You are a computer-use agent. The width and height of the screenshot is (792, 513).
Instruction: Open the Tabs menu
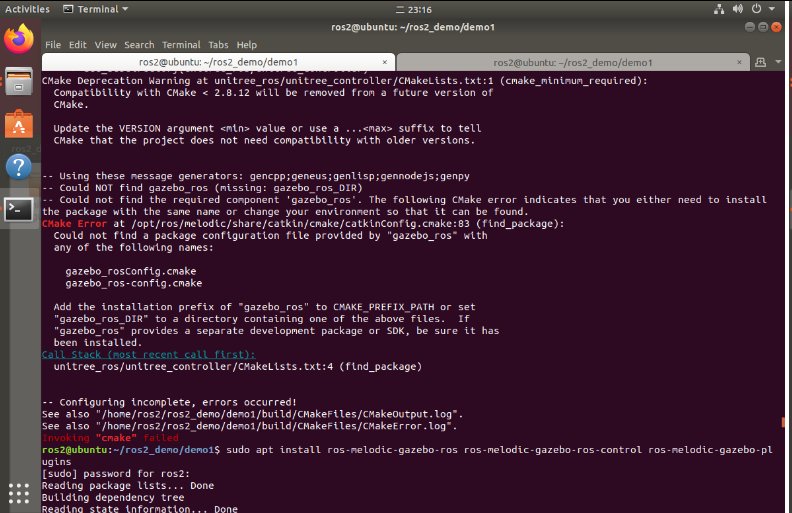219,45
